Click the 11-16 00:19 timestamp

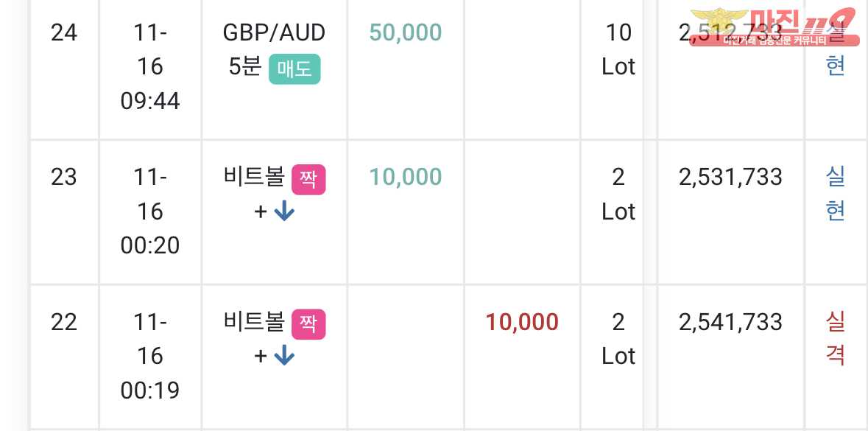pyautogui.click(x=150, y=356)
